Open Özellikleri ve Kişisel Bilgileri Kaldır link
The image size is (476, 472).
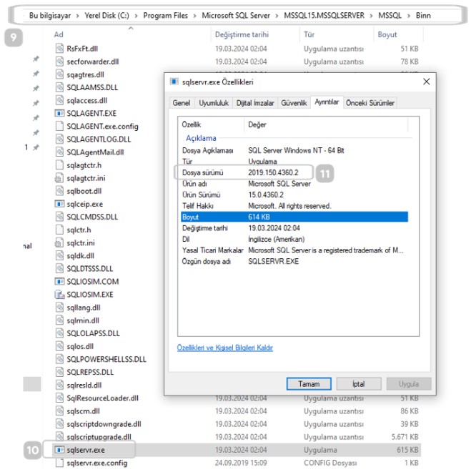(x=225, y=348)
